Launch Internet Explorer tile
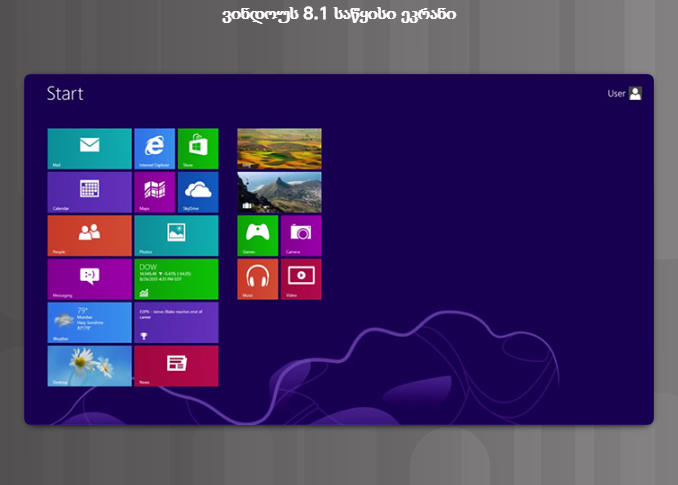 154,148
